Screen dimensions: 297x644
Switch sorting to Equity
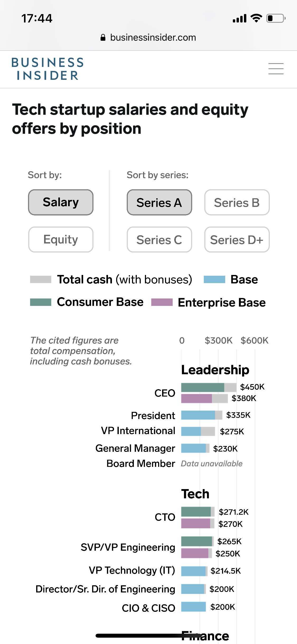(x=61, y=240)
